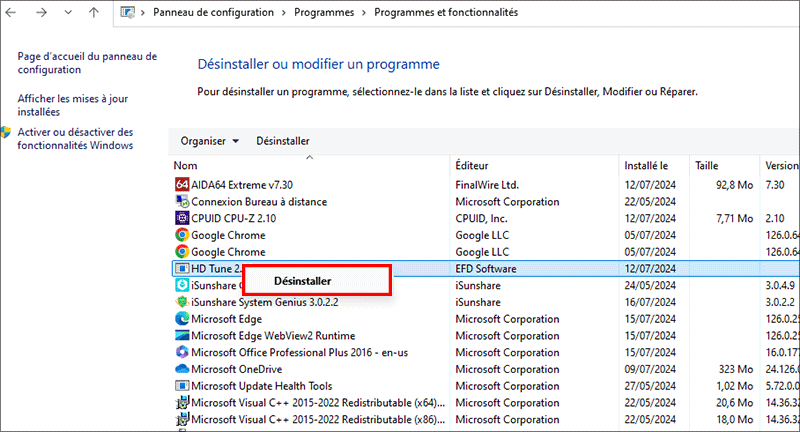Viewport: 800px width, 432px height.
Task: Go back with the left arrow button
Action: [x=11, y=12]
